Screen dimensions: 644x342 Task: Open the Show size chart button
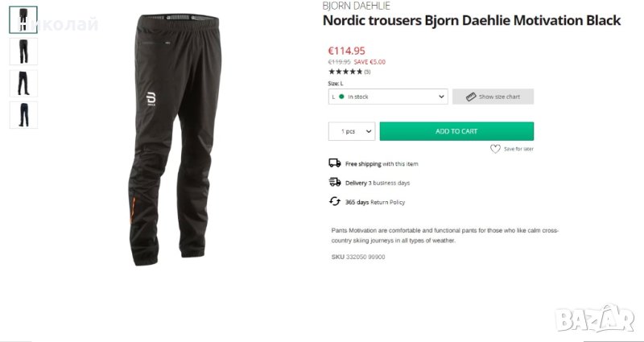[x=493, y=97]
